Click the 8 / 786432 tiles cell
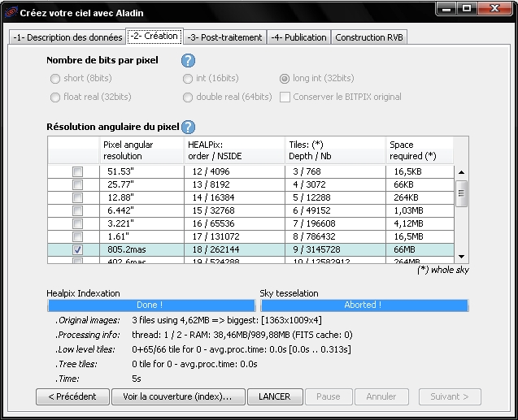 (x=336, y=236)
